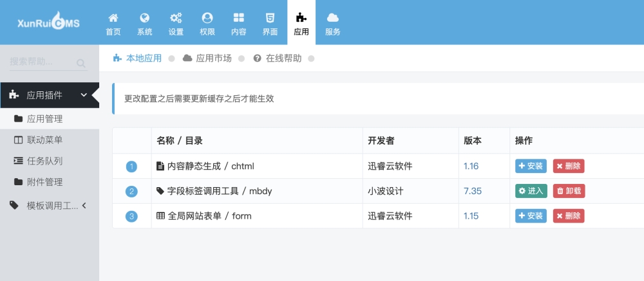Click version 1.15 link
The image size is (644, 281).
[471, 216]
